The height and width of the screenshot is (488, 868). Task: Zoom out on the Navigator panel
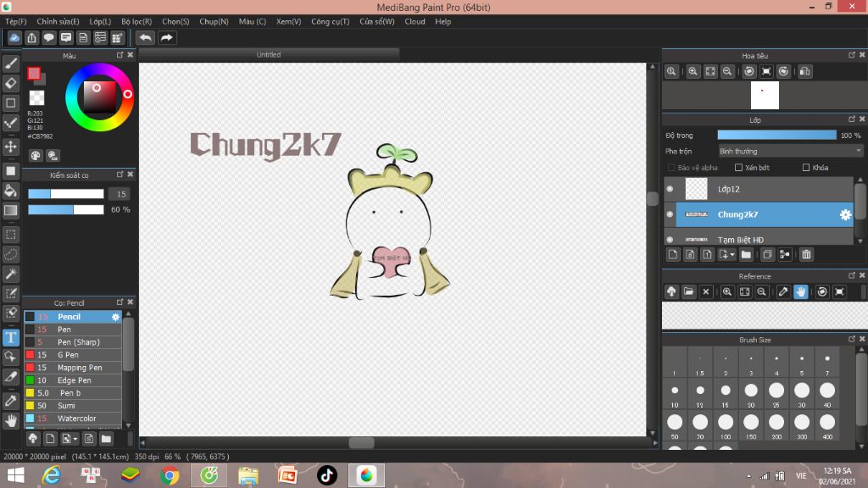pos(727,71)
